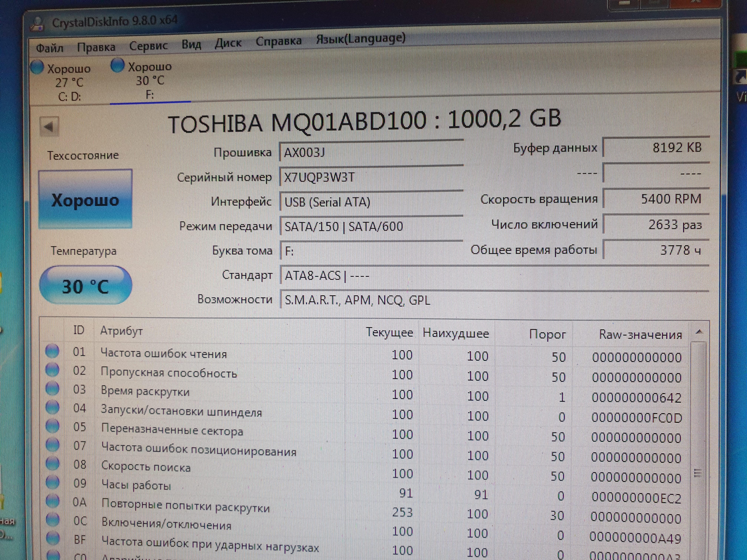The image size is (747, 560).
Task: Click the previous disk arrow button
Action: pos(49,127)
